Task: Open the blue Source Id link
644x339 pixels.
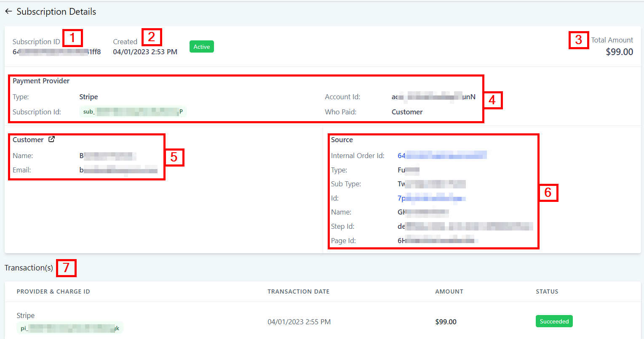Action: click(x=431, y=198)
